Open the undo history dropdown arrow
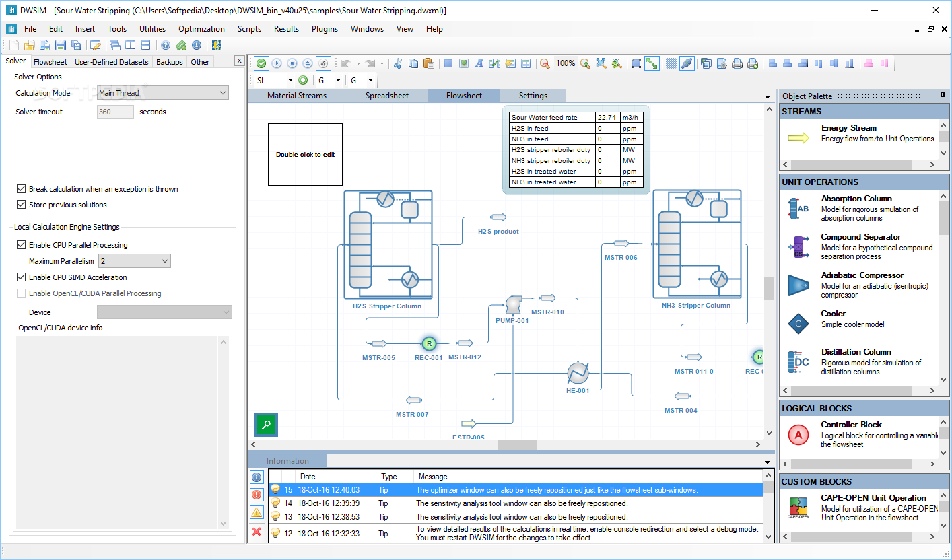This screenshot has width=952, height=560. [358, 63]
